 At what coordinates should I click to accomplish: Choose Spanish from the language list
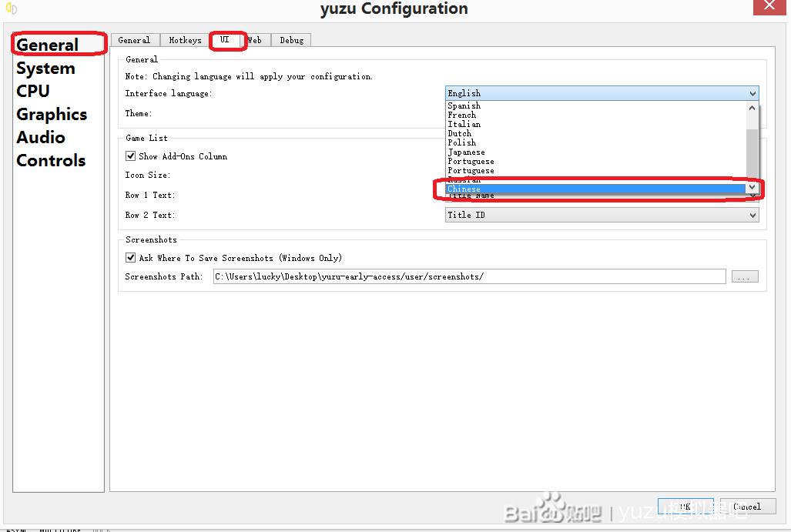click(x=595, y=105)
